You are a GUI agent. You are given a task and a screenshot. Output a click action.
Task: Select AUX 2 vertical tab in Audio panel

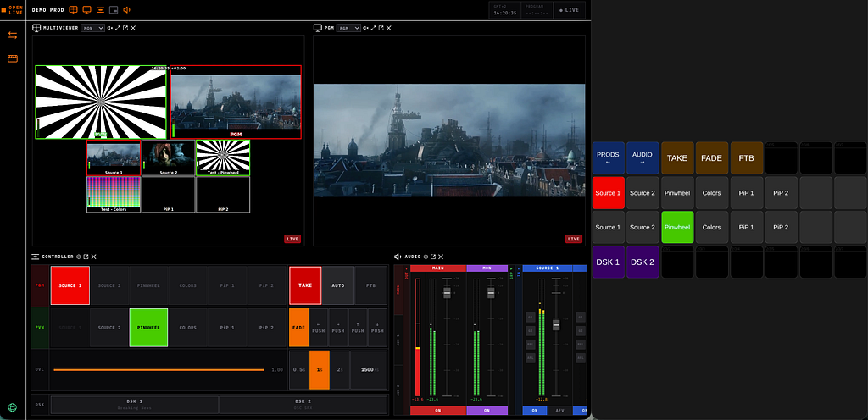click(398, 390)
